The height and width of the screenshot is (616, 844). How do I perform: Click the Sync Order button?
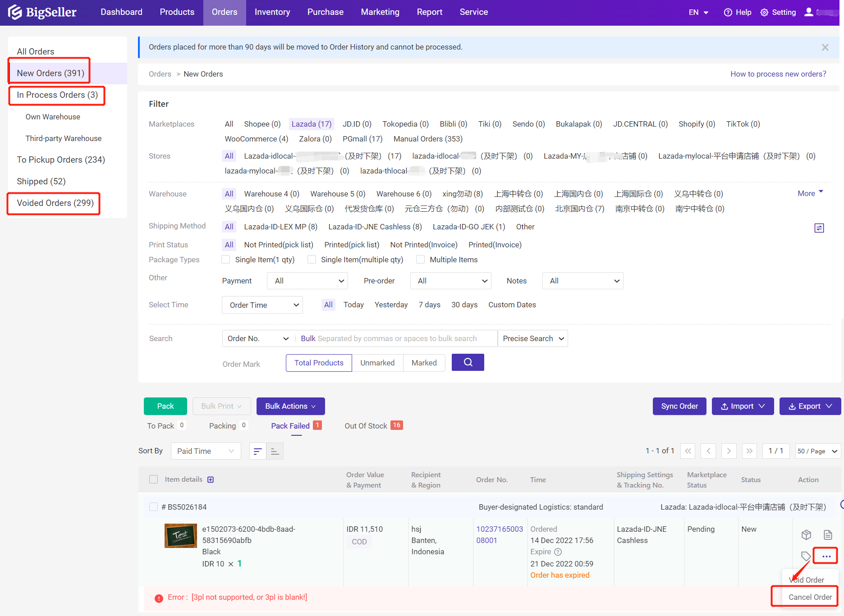tap(679, 406)
